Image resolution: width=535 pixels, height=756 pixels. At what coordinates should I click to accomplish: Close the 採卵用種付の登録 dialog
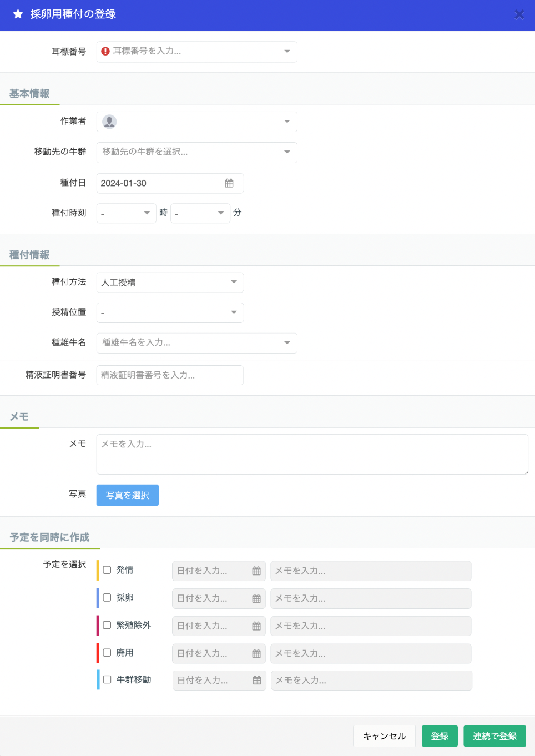pyautogui.click(x=519, y=14)
